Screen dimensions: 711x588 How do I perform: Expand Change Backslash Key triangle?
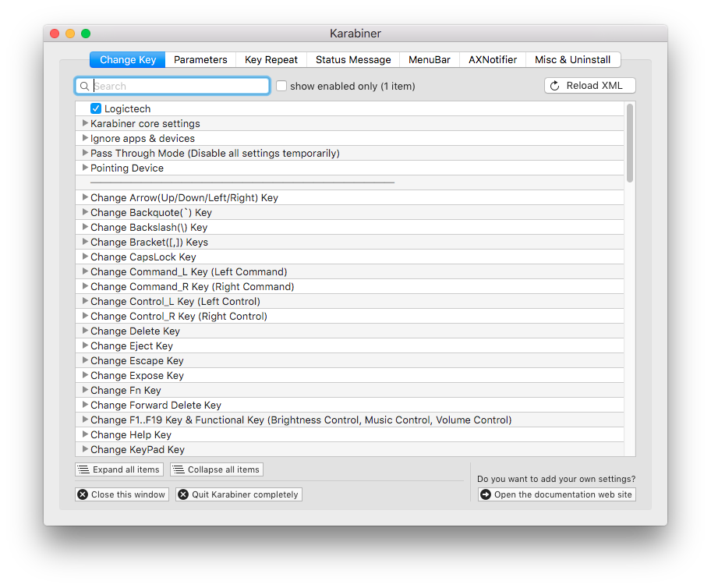pos(85,227)
